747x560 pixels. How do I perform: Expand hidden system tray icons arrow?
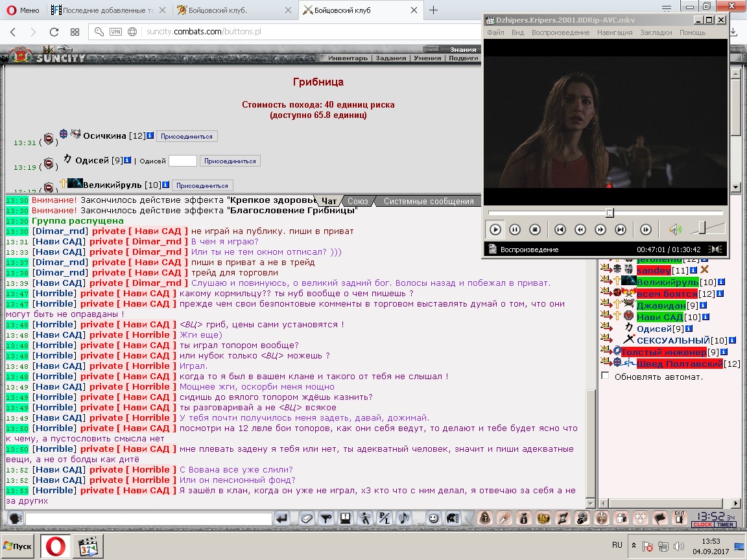click(634, 545)
